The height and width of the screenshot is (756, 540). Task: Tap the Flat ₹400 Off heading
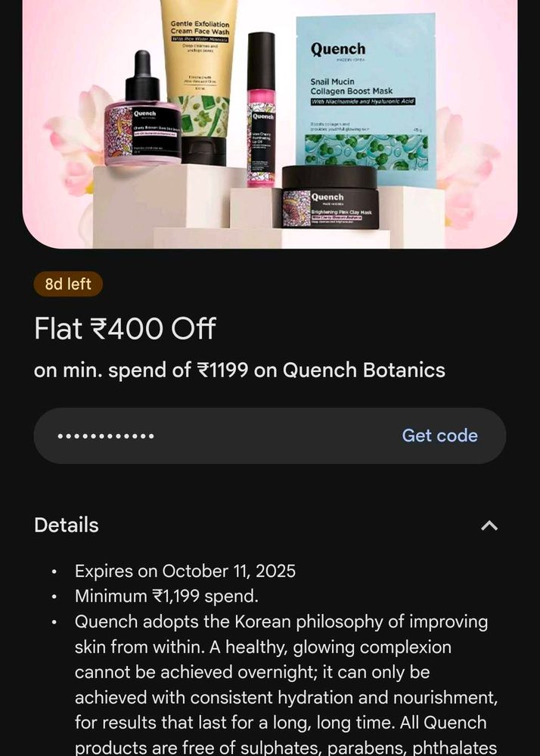125,329
